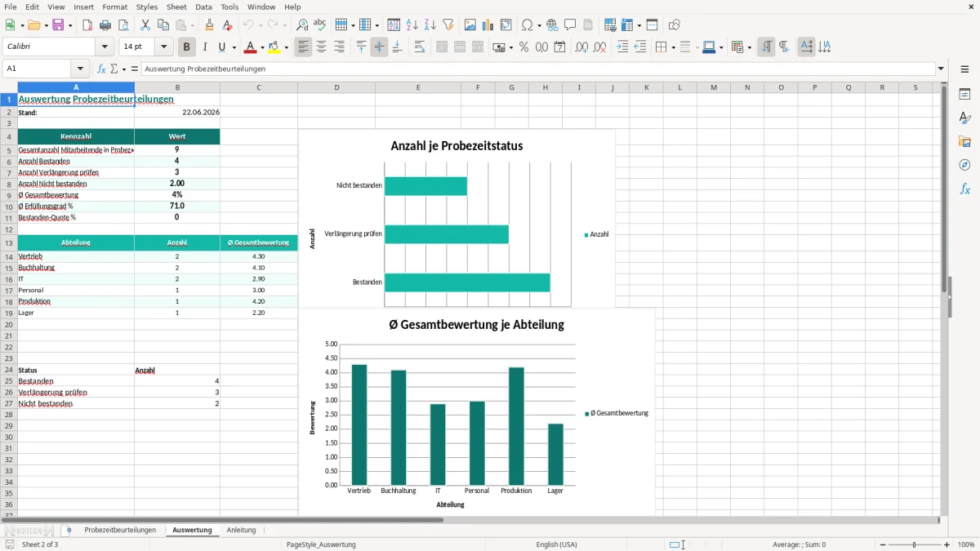The image size is (980, 551).
Task: Click Increase Indent icon
Action: [622, 47]
